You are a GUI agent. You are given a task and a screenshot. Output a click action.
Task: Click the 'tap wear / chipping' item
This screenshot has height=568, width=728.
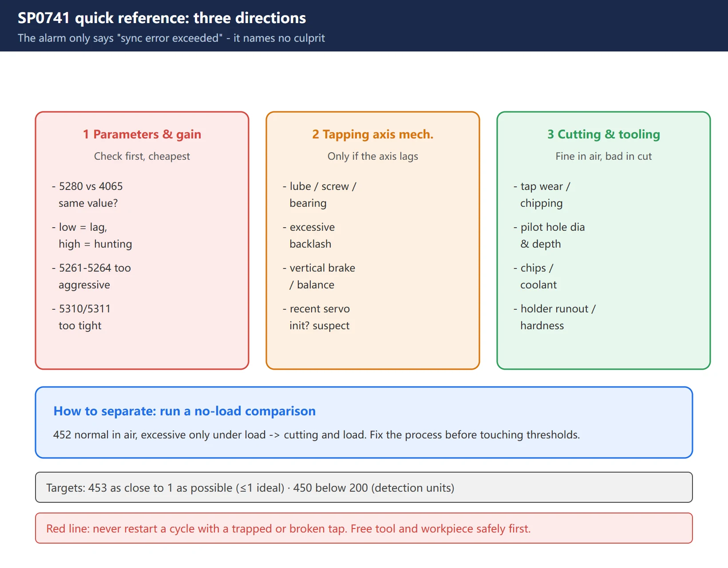click(542, 195)
